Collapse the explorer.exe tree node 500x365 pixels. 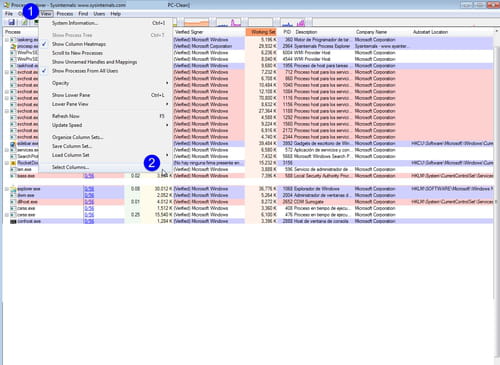pyautogui.click(x=7, y=189)
